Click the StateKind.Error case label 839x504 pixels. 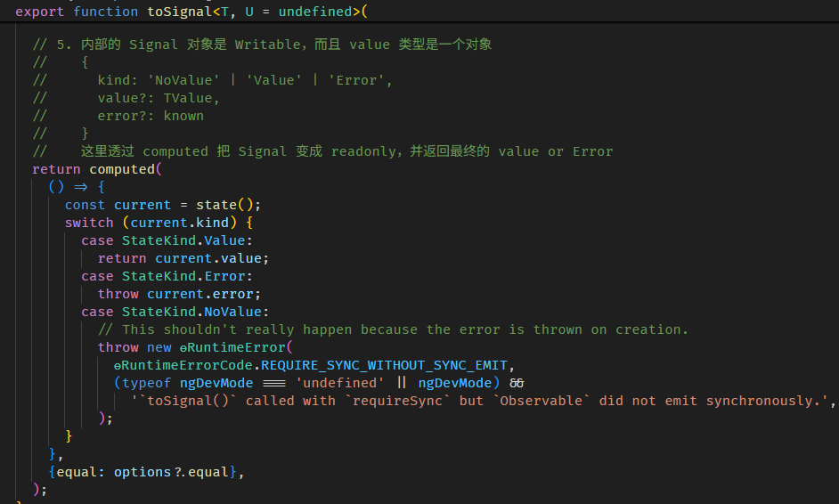(x=187, y=276)
